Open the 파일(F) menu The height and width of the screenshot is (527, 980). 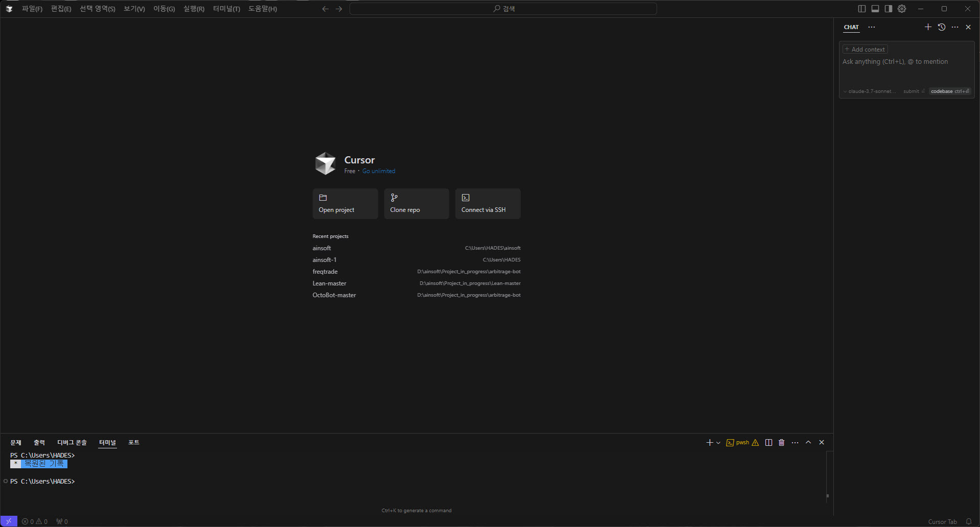coord(32,9)
